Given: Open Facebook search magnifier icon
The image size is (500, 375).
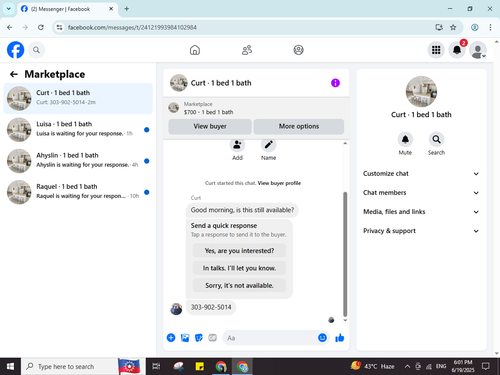Looking at the screenshot, I should click(36, 50).
